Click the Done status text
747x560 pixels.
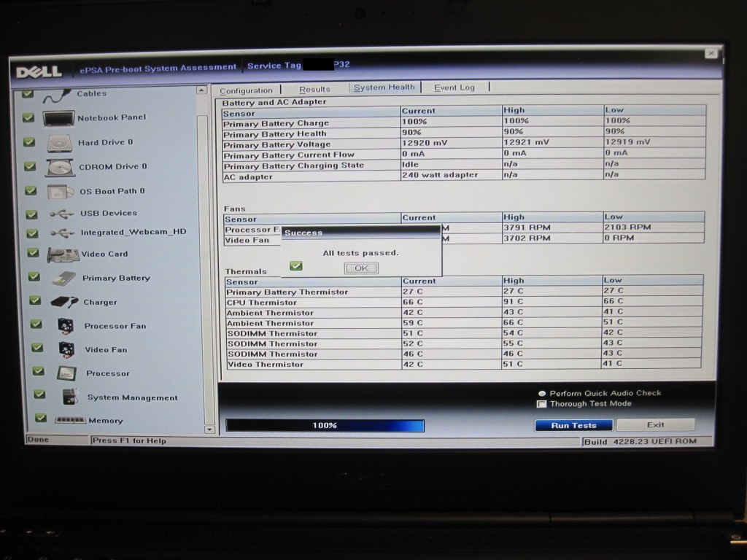(38, 439)
